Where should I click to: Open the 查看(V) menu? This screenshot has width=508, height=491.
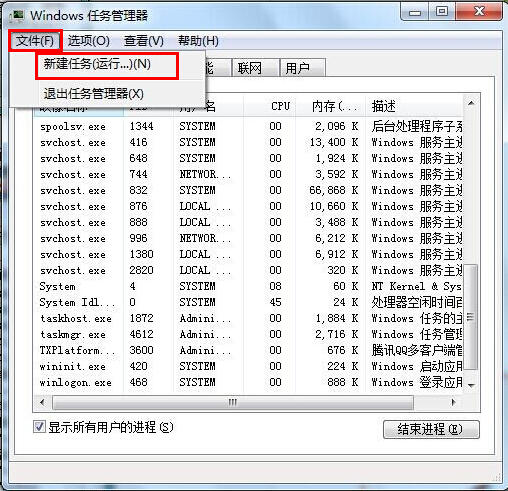pyautogui.click(x=144, y=41)
